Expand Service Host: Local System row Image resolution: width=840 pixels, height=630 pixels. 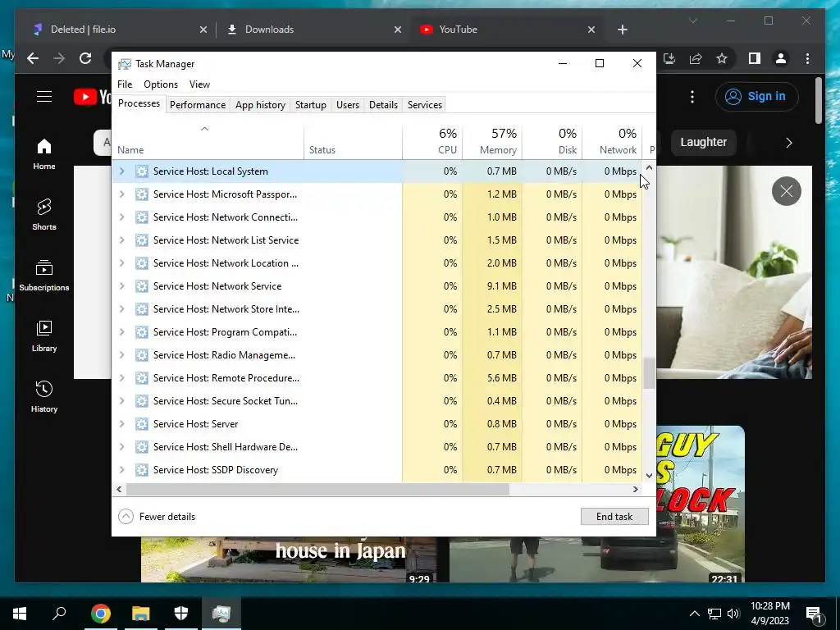point(121,171)
